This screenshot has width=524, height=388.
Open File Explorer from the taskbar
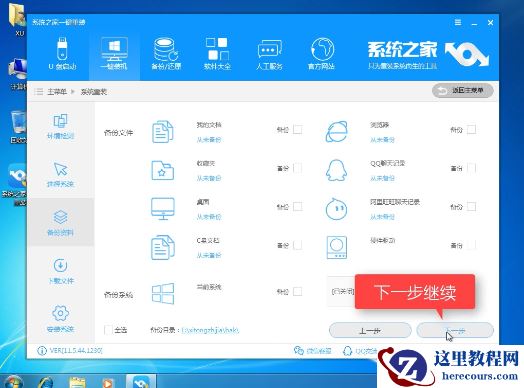(x=78, y=382)
